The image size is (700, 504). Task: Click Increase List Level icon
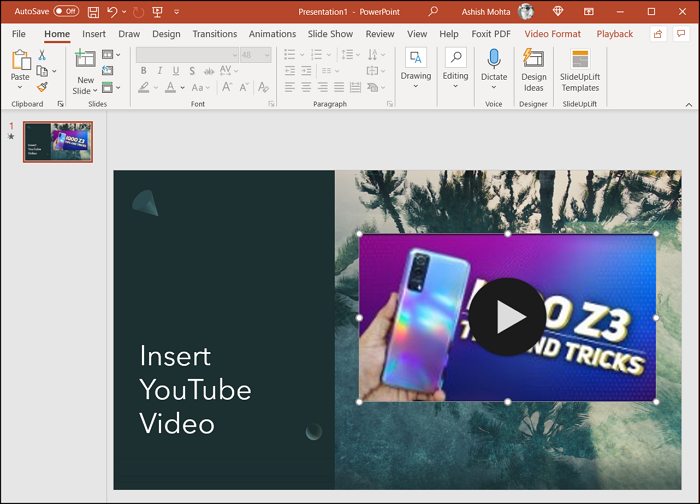(x=306, y=71)
